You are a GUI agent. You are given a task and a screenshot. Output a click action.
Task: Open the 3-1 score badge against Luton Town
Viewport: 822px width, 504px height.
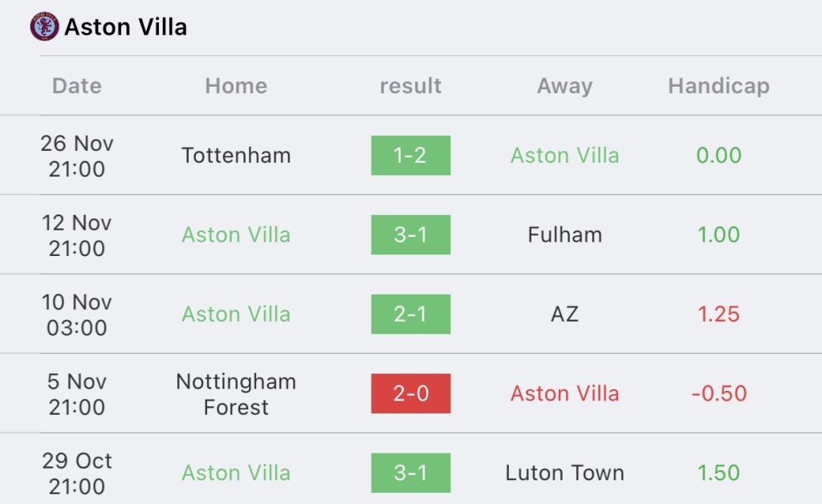(410, 473)
